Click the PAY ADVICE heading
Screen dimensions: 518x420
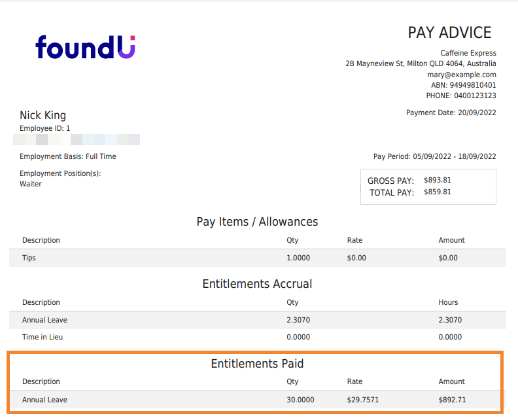click(x=449, y=33)
